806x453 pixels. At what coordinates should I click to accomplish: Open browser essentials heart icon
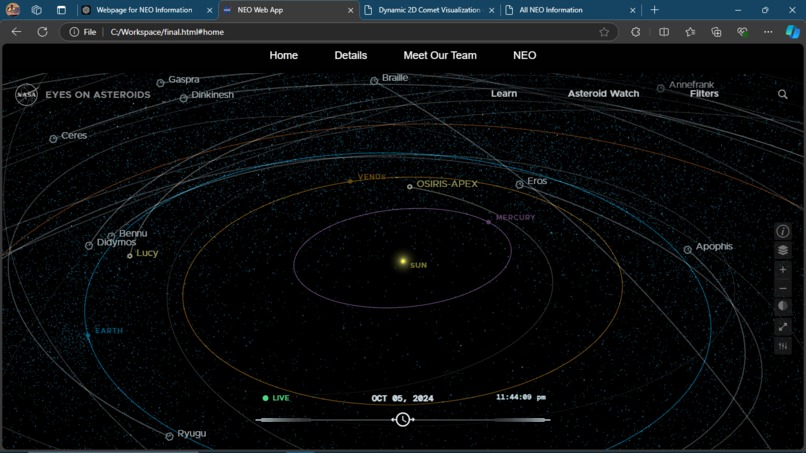pos(742,32)
